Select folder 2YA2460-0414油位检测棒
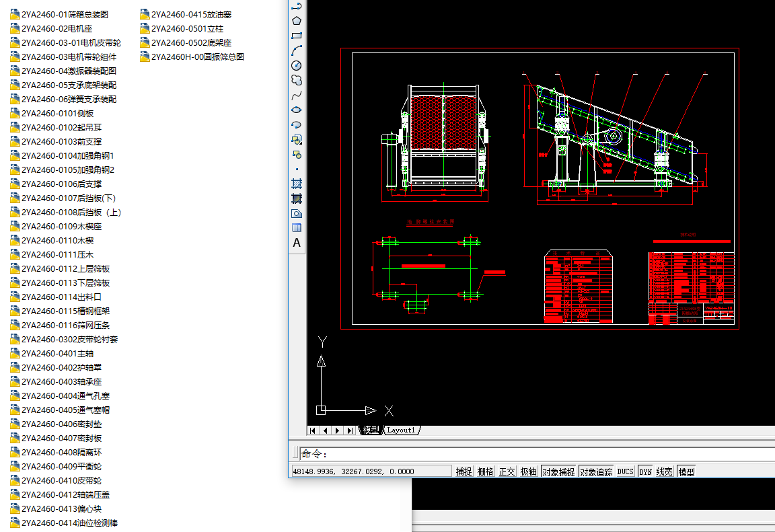This screenshot has width=775, height=532. tap(65, 523)
